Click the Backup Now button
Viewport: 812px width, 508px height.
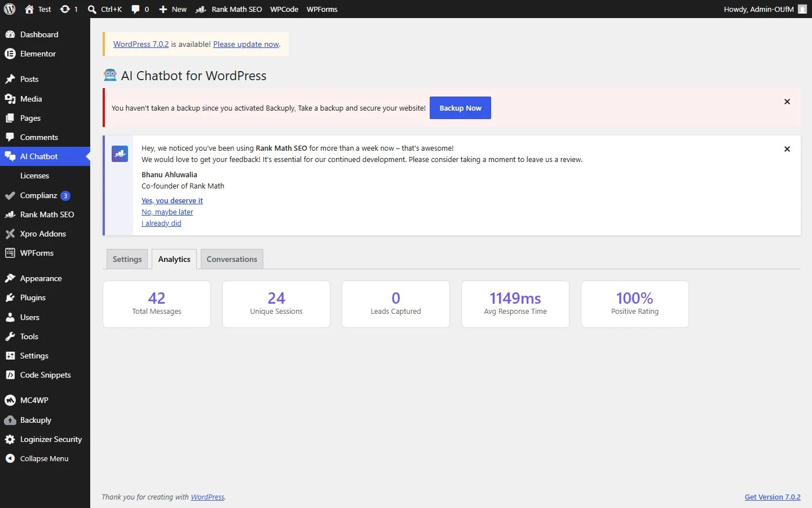460,108
